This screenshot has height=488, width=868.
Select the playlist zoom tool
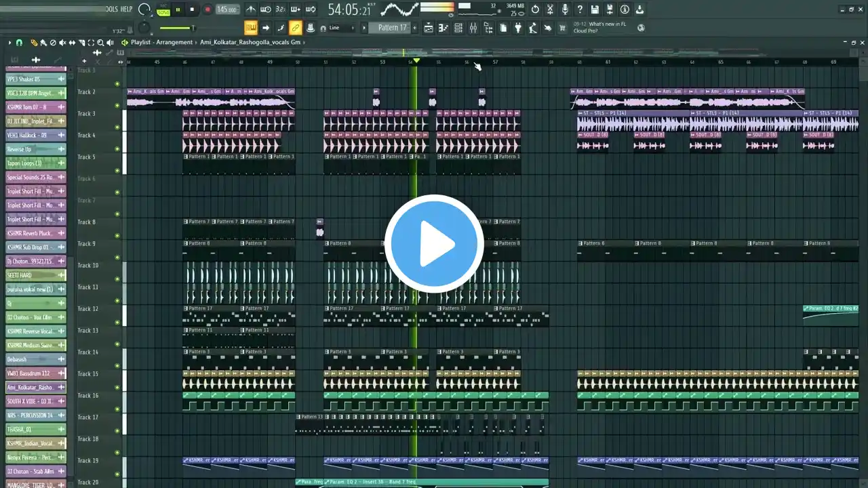(100, 43)
